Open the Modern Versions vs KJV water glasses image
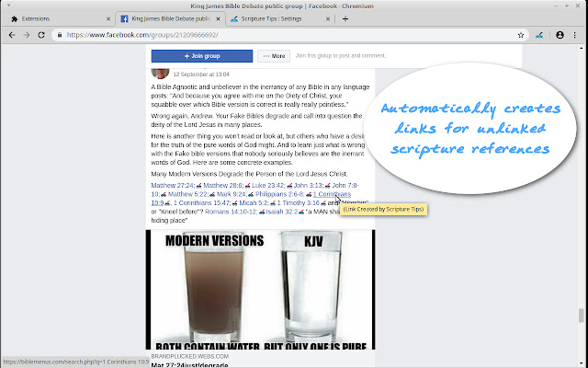 tap(260, 290)
